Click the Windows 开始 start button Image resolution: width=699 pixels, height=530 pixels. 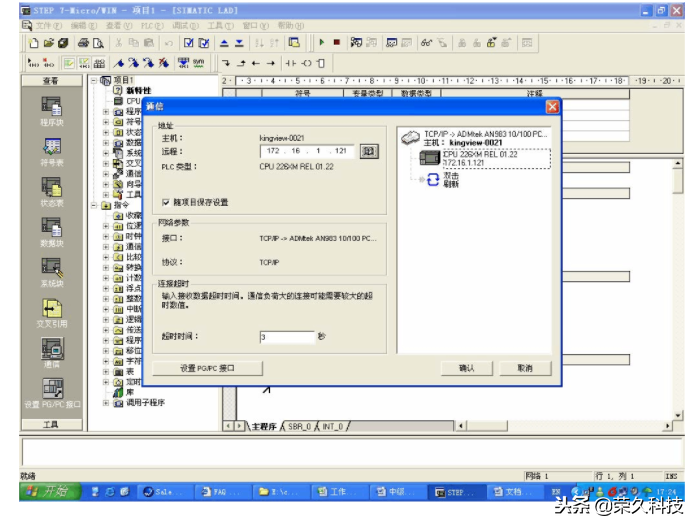pos(48,492)
